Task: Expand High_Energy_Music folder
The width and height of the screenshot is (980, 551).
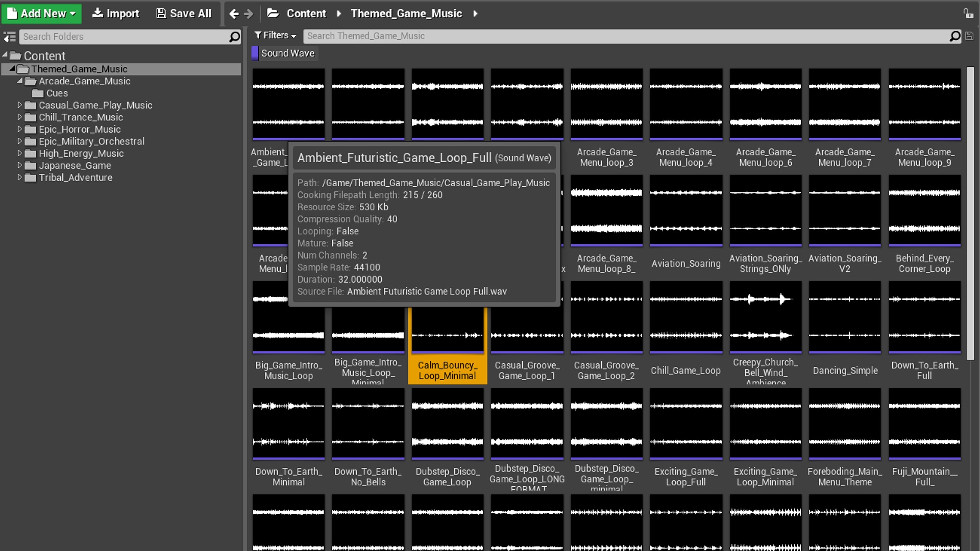Action: pyautogui.click(x=19, y=154)
